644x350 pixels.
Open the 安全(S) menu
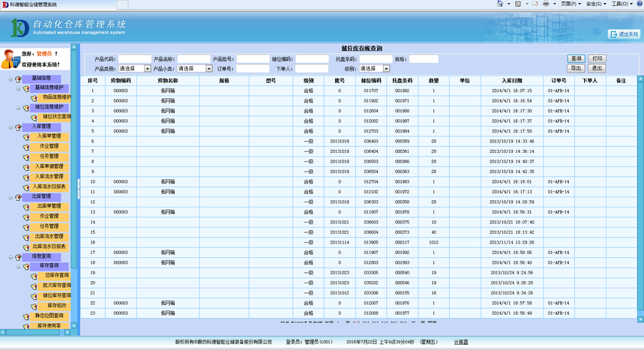596,4
